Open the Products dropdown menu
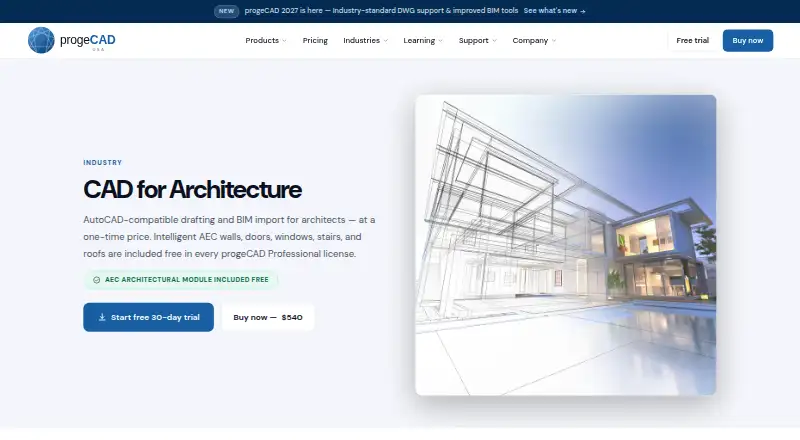This screenshot has height=440, width=800. pyautogui.click(x=266, y=40)
